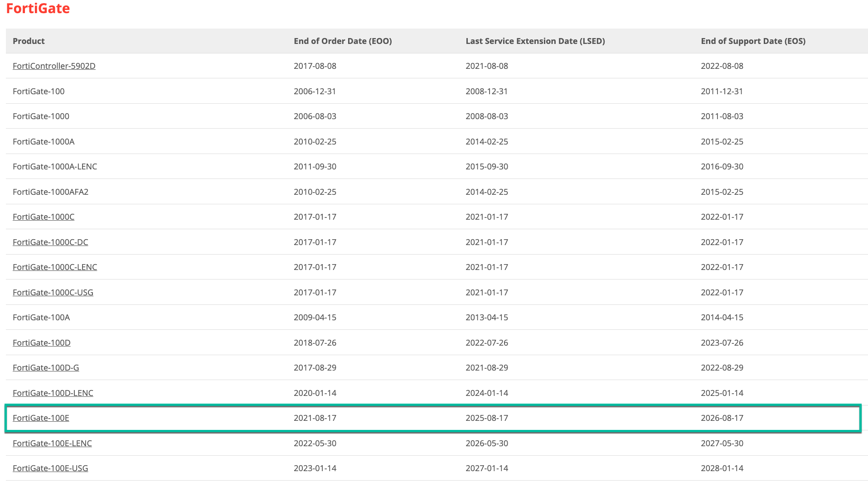Click the End of Support Date (EOS) header
The image size is (868, 482).
[753, 41]
